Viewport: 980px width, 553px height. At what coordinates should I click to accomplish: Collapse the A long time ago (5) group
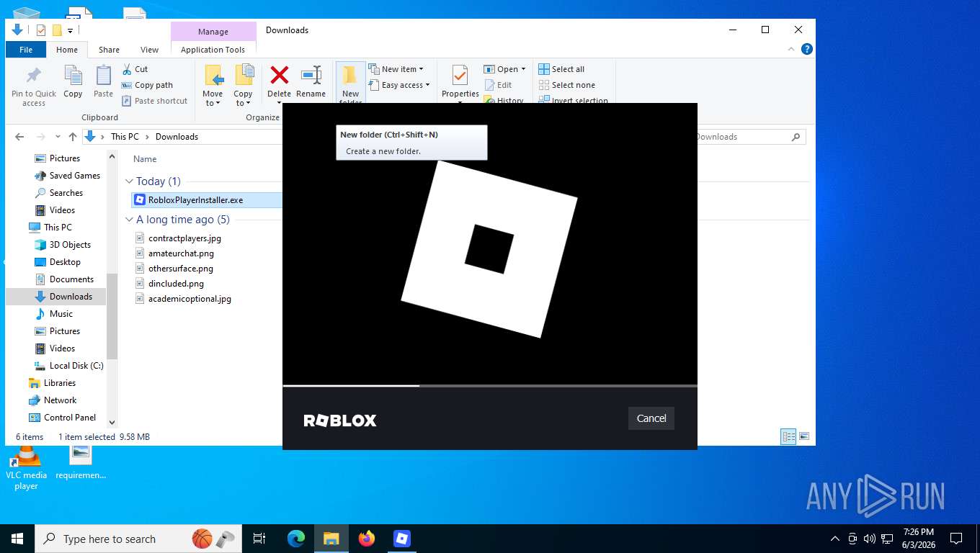[129, 220]
